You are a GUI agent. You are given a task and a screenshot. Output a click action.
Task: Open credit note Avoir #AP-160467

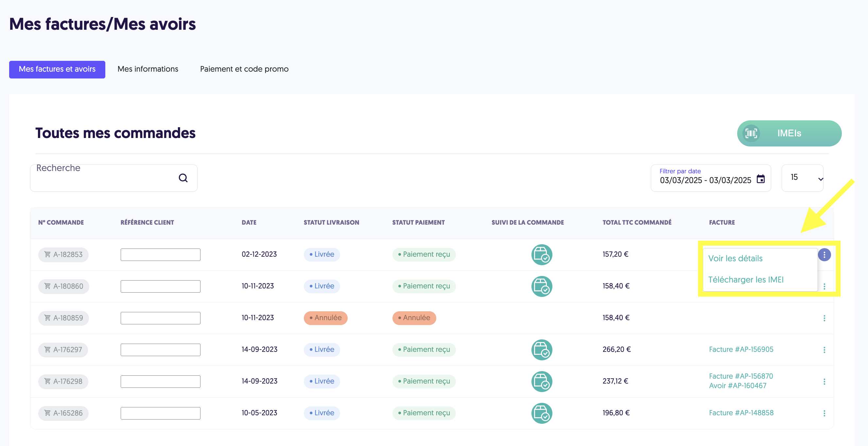[x=737, y=386]
